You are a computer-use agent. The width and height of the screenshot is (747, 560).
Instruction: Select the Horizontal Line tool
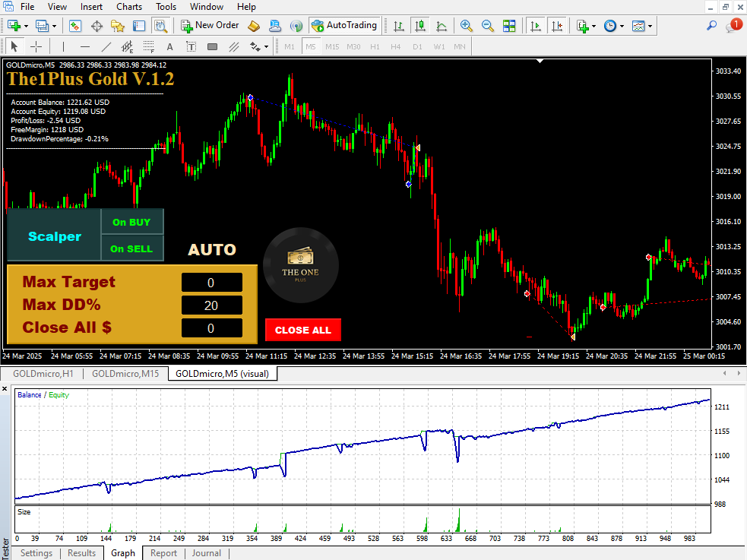(x=85, y=46)
